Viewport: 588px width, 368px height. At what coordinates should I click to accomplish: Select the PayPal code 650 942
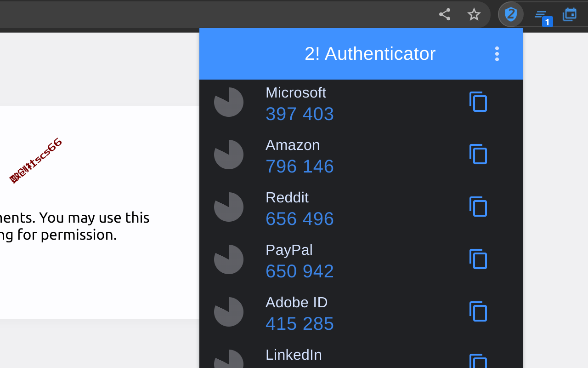click(300, 271)
